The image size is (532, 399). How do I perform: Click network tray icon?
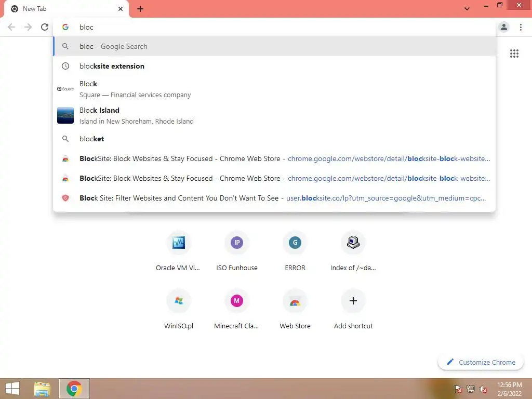(x=471, y=389)
